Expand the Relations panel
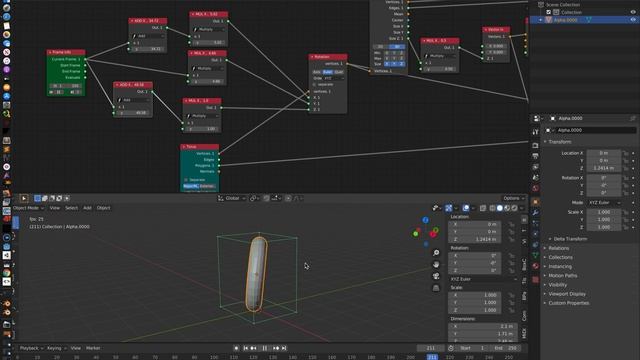The height and width of the screenshot is (360, 640). 558,248
